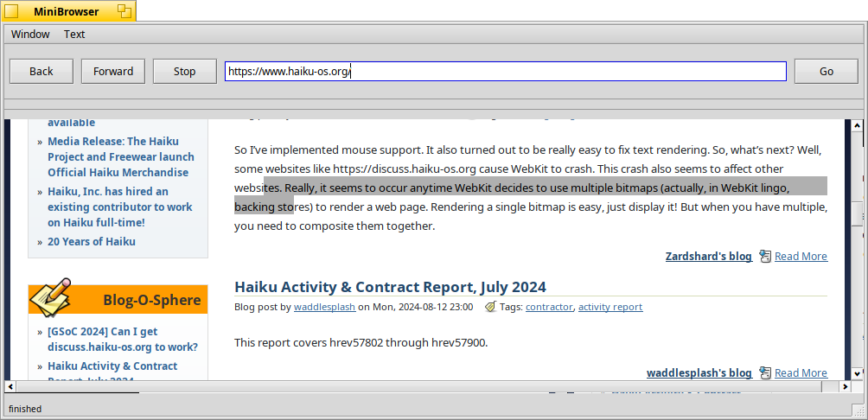Viewport: 868px width, 420px height.
Task: Click the horizontal scrollbar left arrow
Action: [10, 386]
